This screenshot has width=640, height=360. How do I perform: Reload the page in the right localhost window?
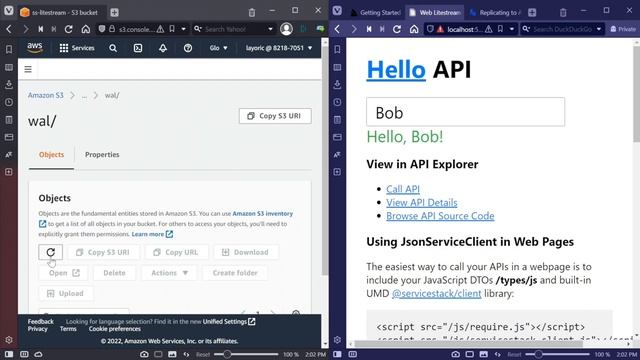[x=397, y=29]
